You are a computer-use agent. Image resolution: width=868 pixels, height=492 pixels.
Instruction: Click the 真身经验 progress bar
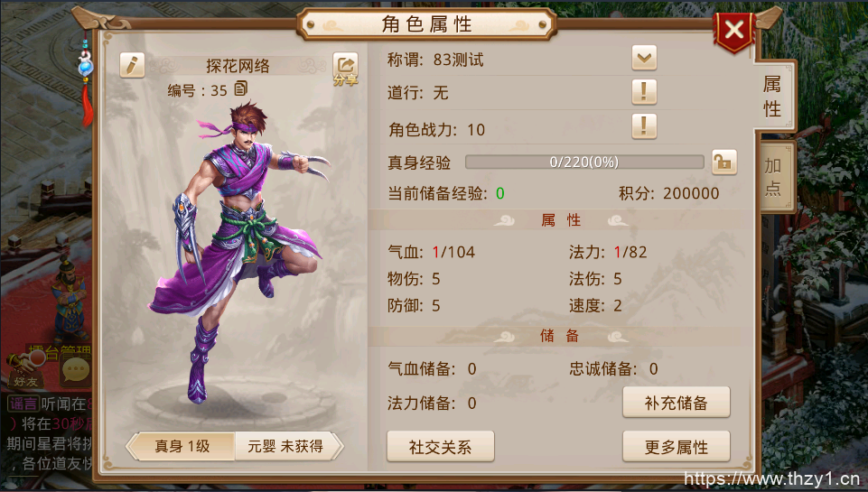[584, 162]
